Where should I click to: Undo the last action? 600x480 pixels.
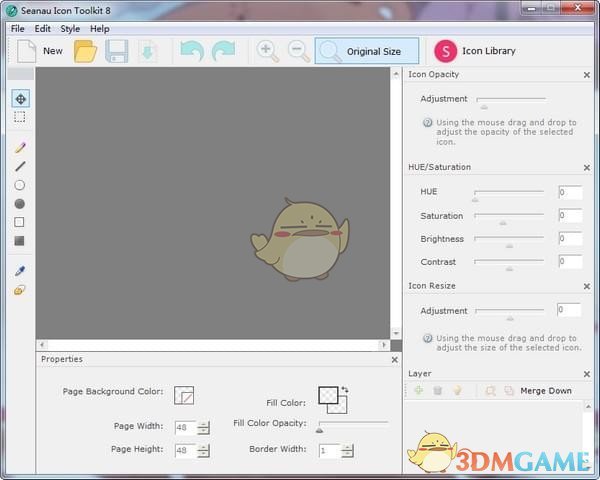[192, 51]
